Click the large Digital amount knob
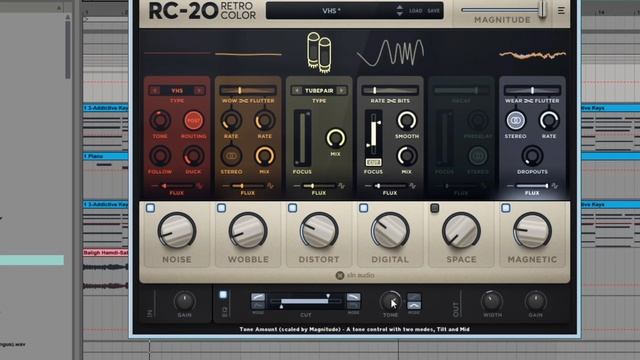Viewport: 640px width, 360px height. [x=390, y=231]
